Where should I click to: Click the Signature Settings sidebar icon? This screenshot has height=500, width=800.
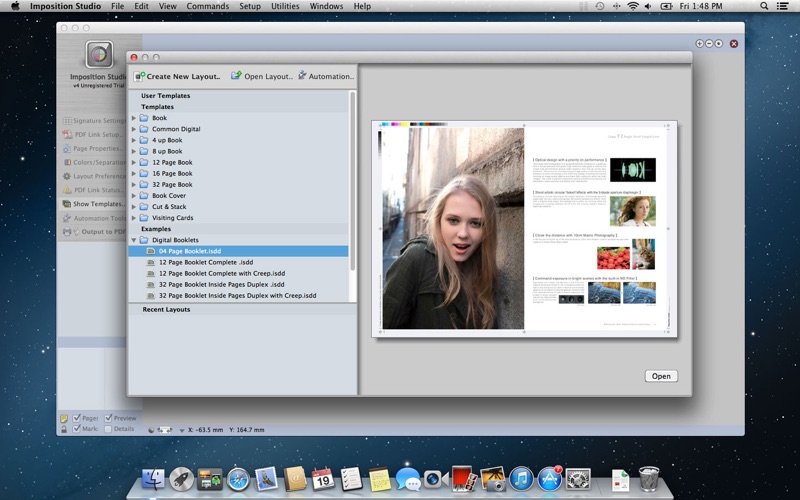[x=67, y=120]
